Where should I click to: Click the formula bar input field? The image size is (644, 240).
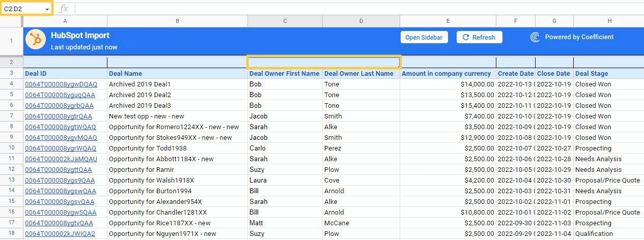click(x=356, y=9)
